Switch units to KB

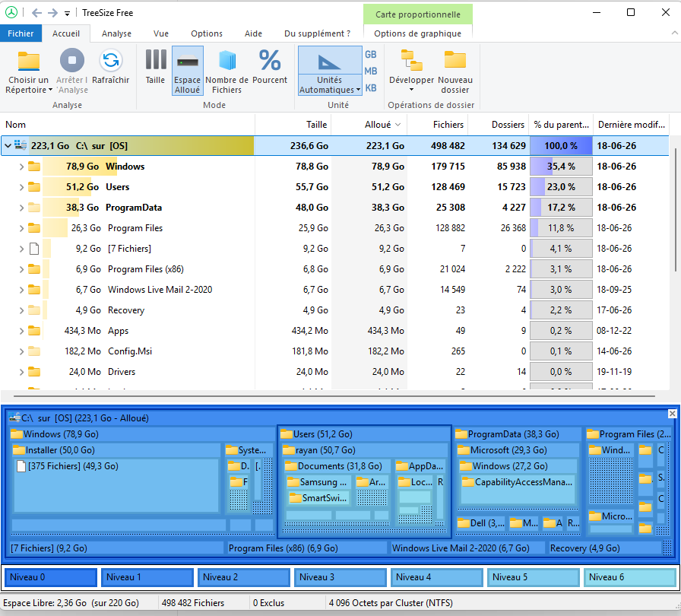(370, 88)
